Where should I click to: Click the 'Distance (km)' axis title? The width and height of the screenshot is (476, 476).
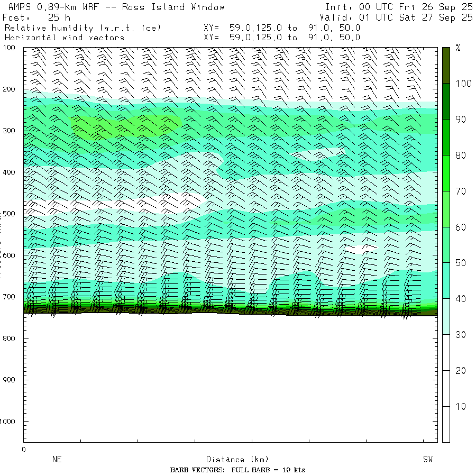(x=237, y=459)
